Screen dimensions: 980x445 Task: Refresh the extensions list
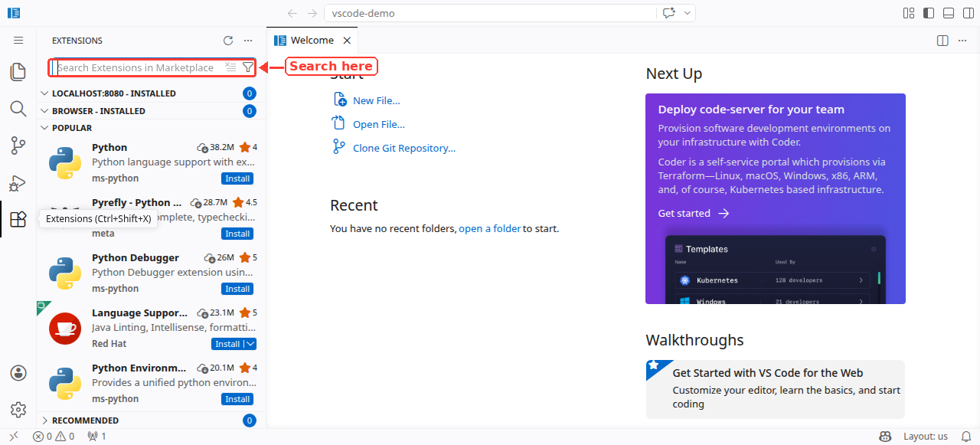pos(228,41)
